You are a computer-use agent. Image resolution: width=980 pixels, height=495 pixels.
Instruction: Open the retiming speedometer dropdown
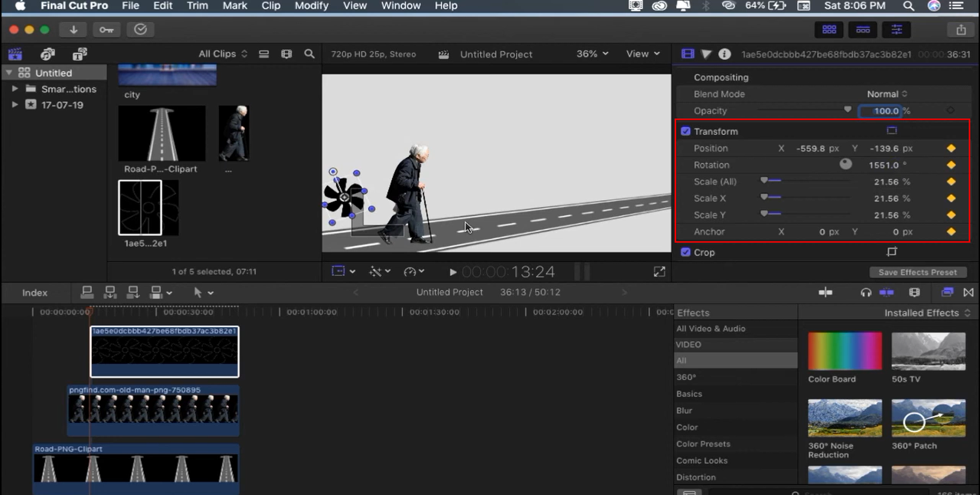pos(414,272)
